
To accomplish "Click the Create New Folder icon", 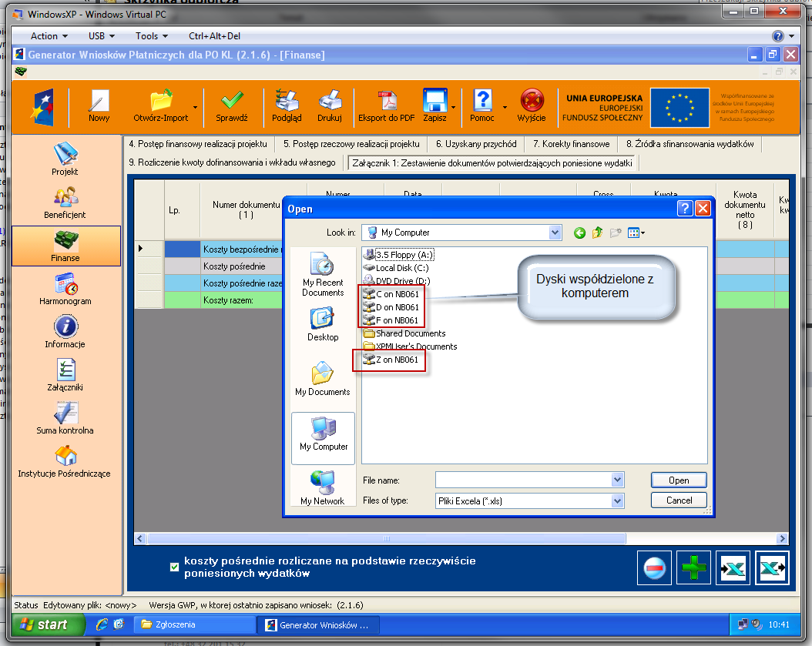I will 616,233.
